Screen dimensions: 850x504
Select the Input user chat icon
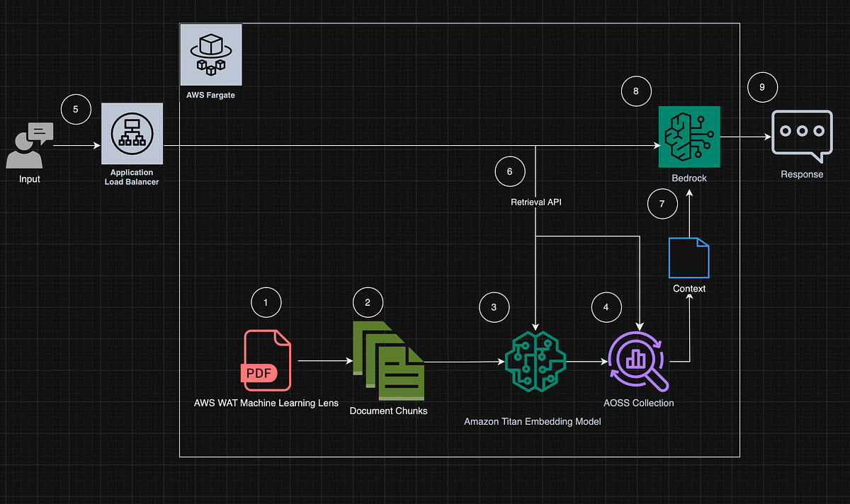click(x=29, y=144)
